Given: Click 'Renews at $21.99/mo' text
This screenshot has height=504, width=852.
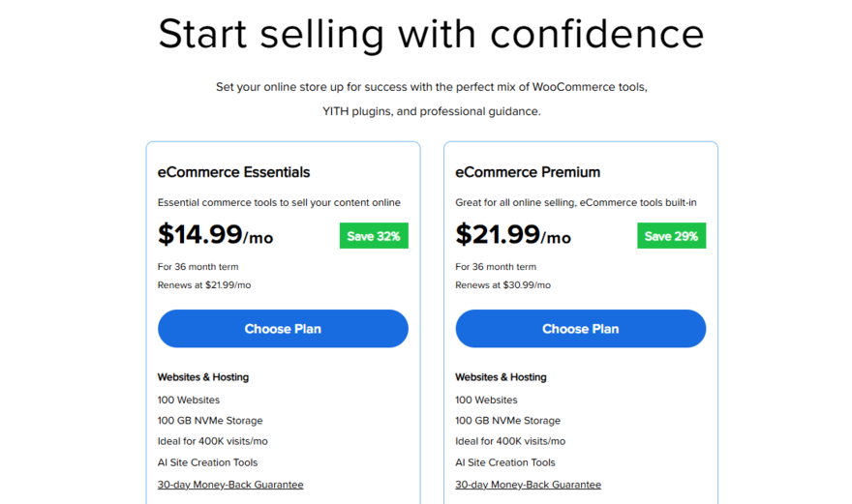Looking at the screenshot, I should point(204,285).
